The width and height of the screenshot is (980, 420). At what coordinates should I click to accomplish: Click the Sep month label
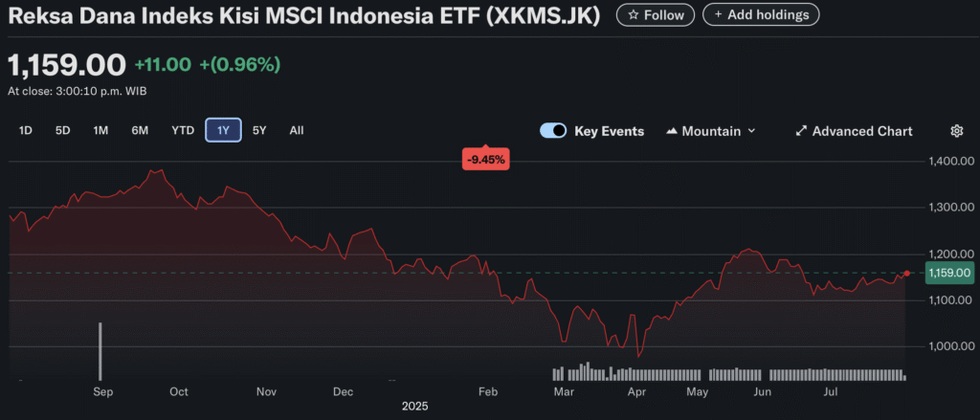[102, 392]
